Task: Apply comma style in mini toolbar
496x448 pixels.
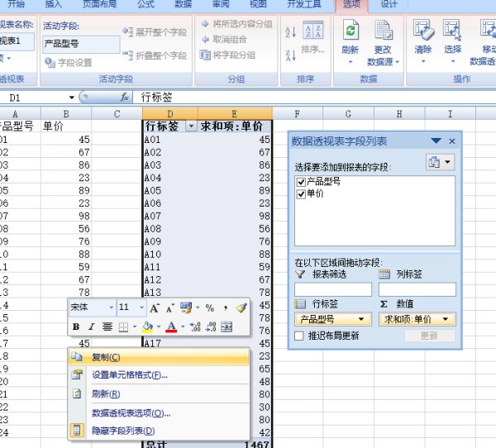Action: coord(225,307)
